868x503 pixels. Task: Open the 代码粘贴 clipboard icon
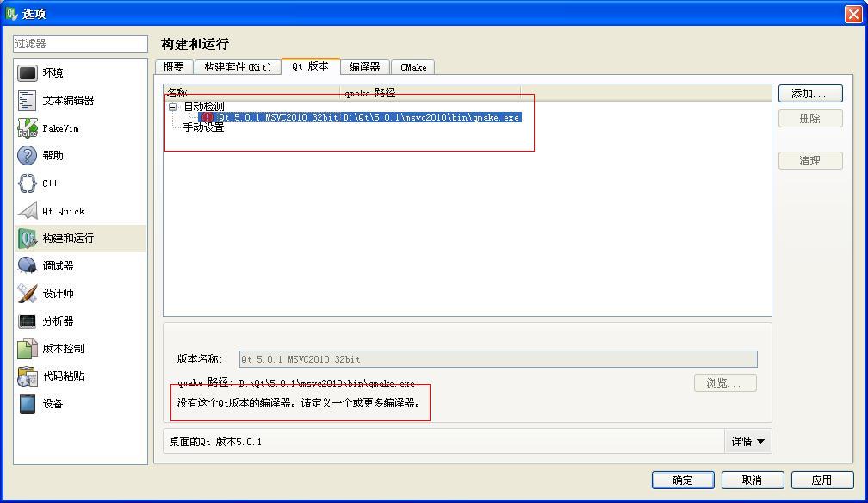[28, 376]
